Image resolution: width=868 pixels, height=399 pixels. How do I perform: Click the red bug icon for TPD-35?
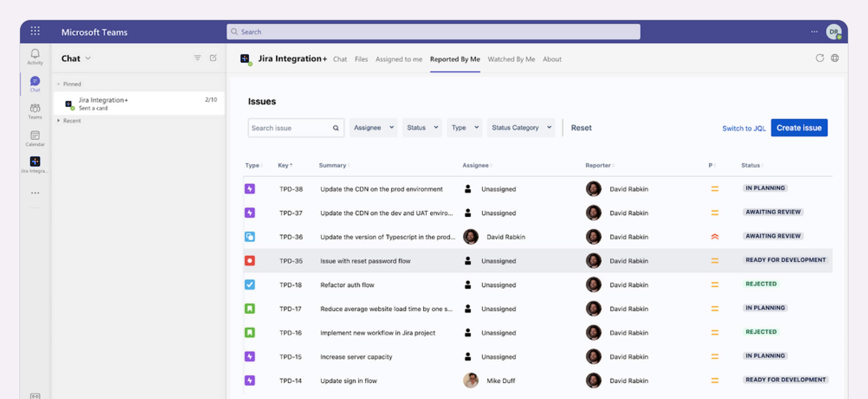tap(250, 260)
